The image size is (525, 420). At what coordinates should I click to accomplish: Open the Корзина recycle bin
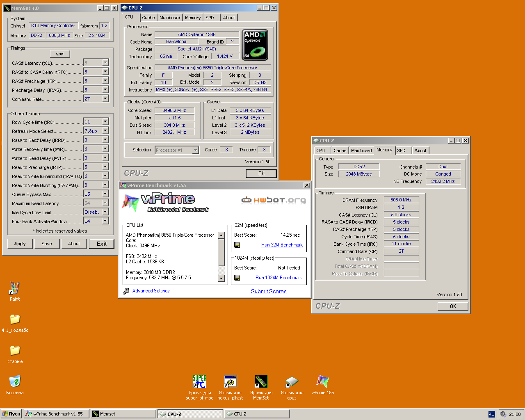pos(15,381)
